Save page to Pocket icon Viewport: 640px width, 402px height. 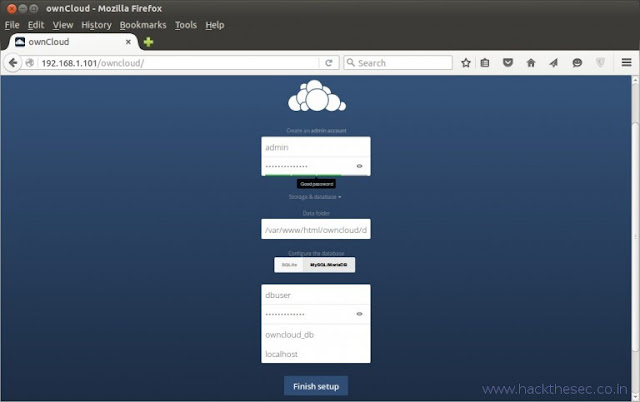click(508, 63)
